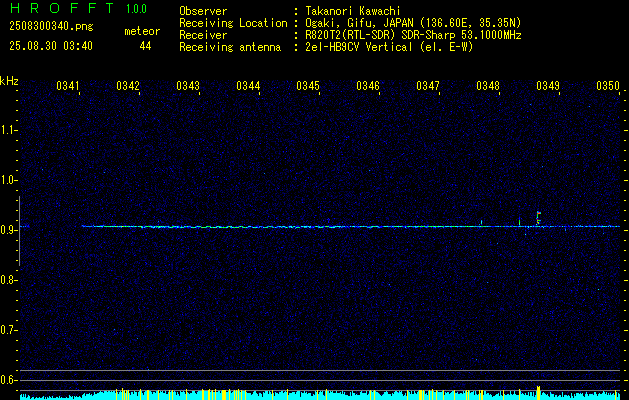Image resolution: width=629 pixels, height=400 pixels.
Task: Click the 0344 time marker
Action: pos(248,85)
